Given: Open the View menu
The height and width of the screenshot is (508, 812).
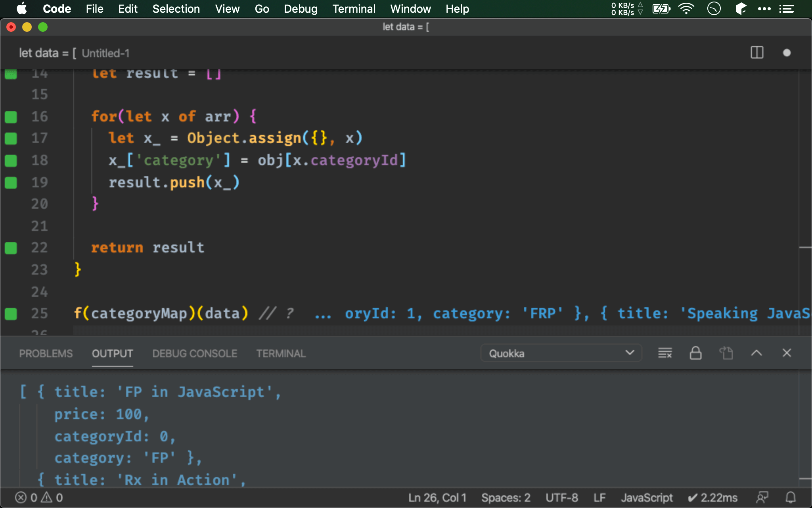Looking at the screenshot, I should coord(227,9).
